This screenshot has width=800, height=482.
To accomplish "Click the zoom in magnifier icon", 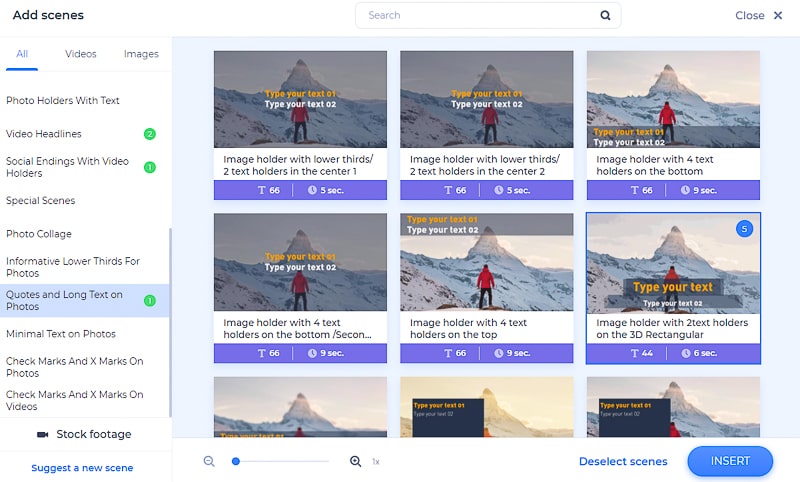I will tap(355, 461).
